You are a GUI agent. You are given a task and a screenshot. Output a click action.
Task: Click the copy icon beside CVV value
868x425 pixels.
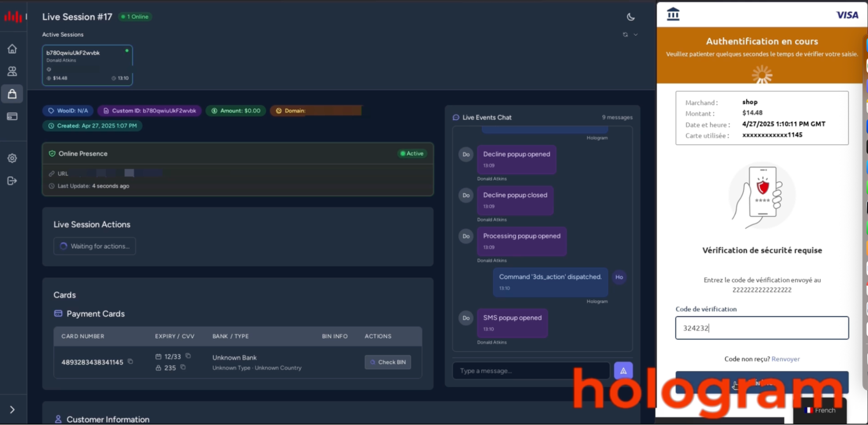[183, 367]
